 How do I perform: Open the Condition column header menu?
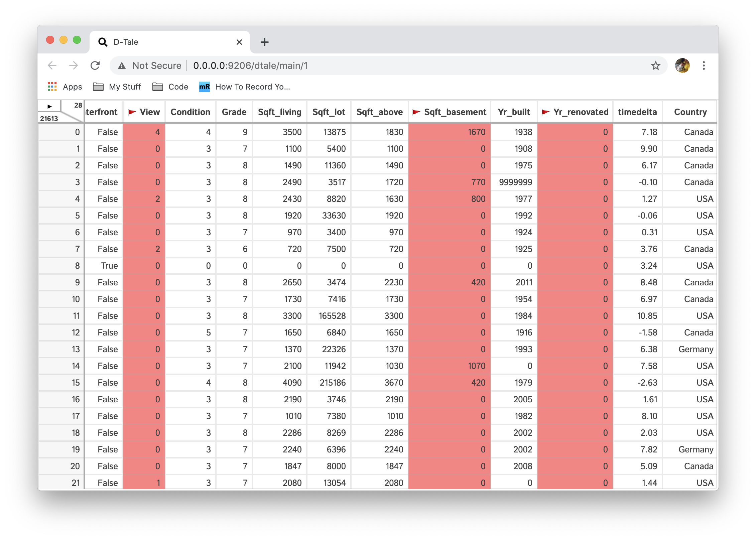190,112
